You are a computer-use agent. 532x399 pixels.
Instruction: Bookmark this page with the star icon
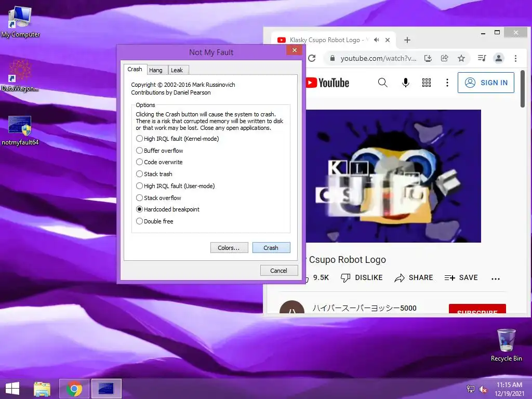(x=461, y=58)
